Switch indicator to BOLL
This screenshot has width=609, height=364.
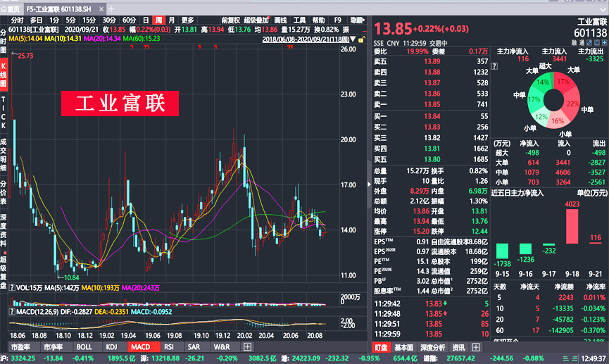84,347
